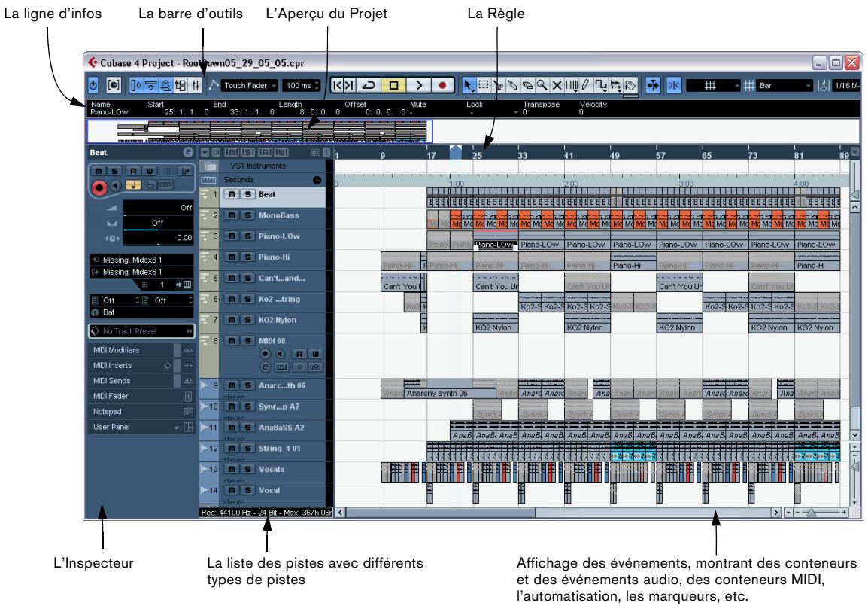Enable Record in the Inspector for Beat
This screenshot has height=609, width=868.
click(x=99, y=188)
